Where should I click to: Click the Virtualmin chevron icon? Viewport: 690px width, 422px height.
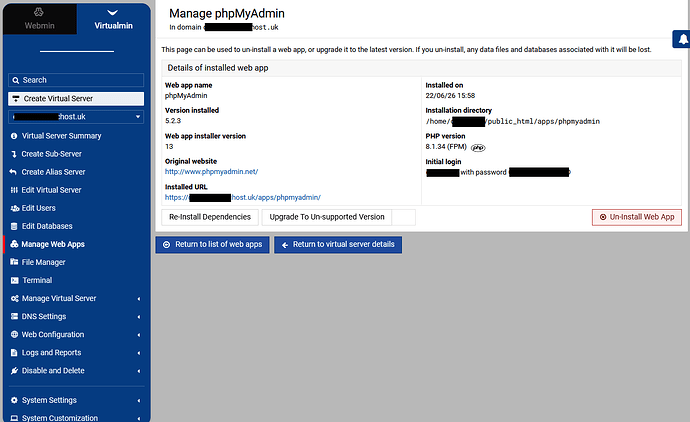coord(113,12)
